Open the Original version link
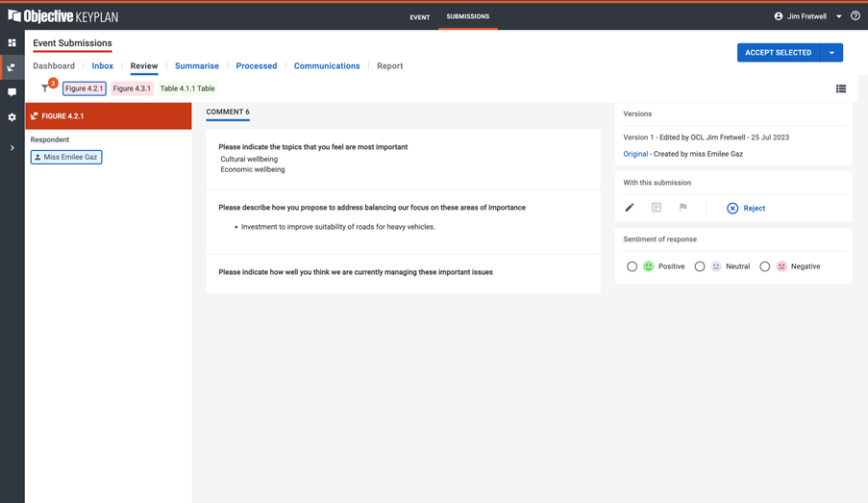Image resolution: width=868 pixels, height=503 pixels. click(634, 154)
